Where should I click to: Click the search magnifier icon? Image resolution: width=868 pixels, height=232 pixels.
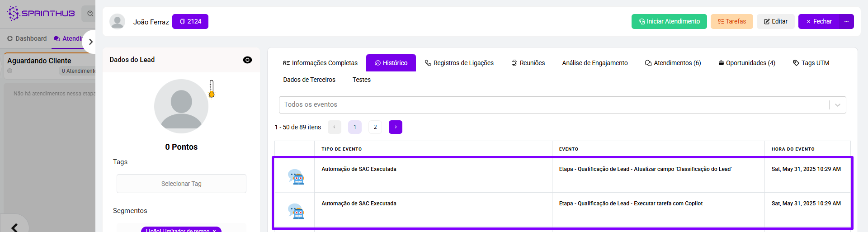pos(90,14)
